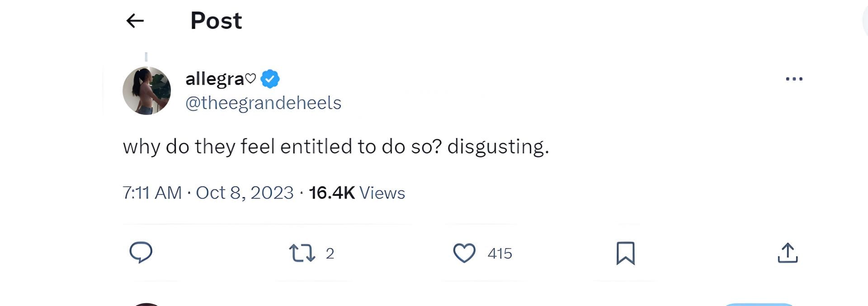Share the post via upload arrow icon

788,253
